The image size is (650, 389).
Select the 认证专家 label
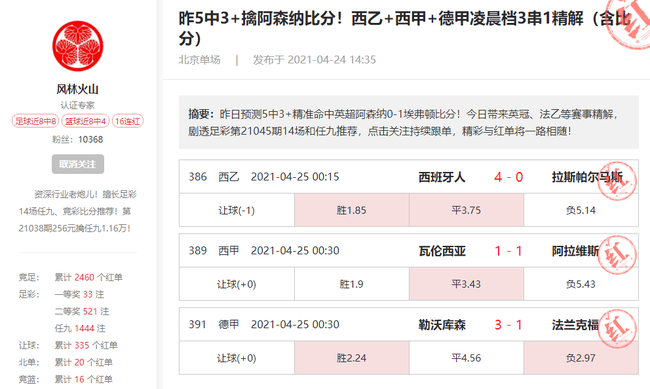coord(78,105)
